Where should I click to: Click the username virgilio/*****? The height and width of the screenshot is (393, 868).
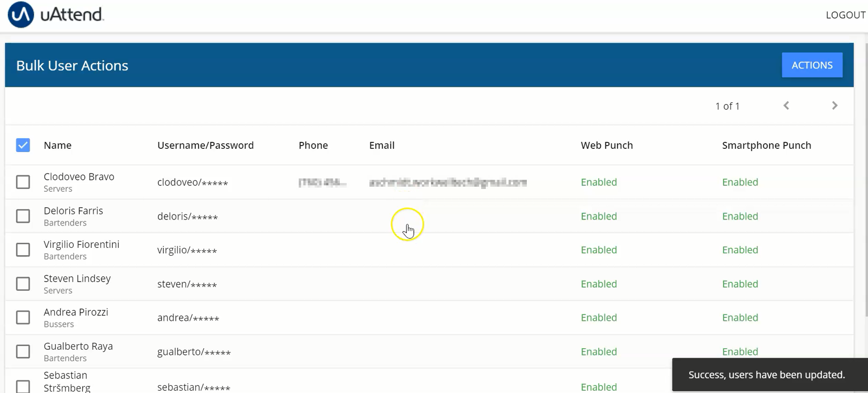pos(187,250)
